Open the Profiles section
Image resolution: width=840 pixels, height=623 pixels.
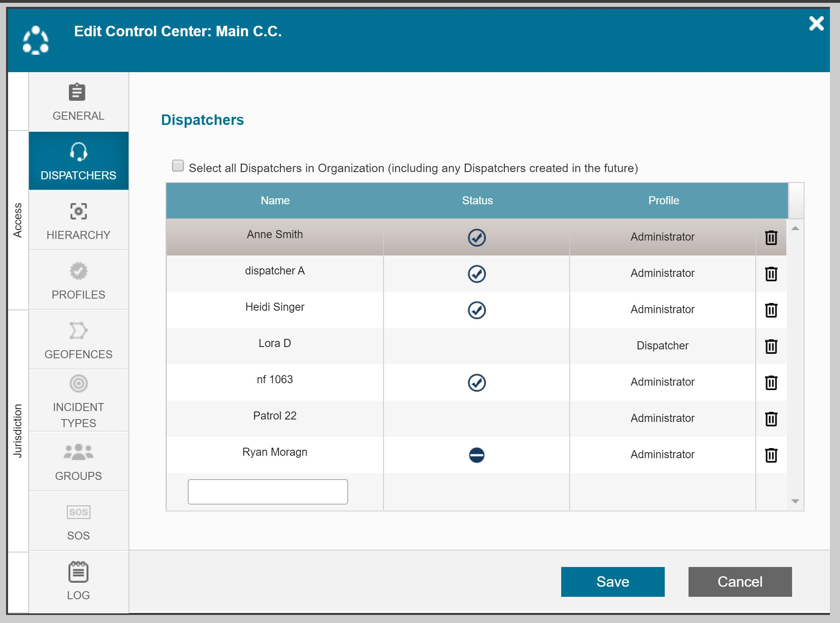[79, 281]
